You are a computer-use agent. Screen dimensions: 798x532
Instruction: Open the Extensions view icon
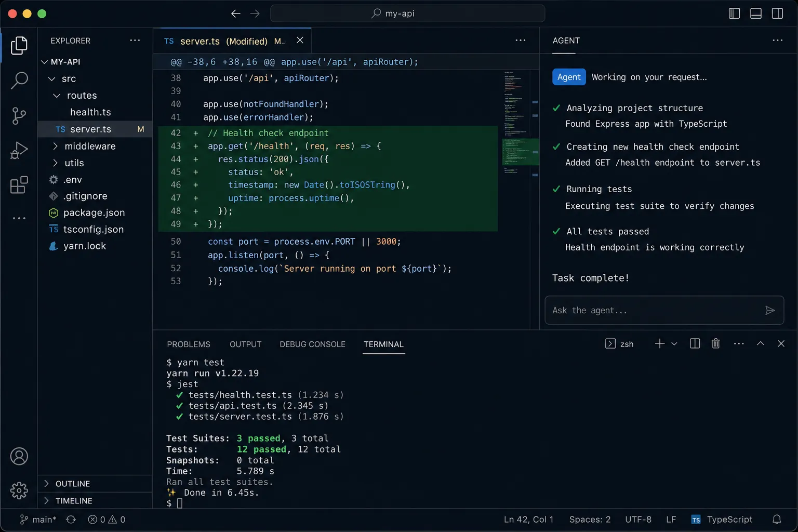click(x=19, y=184)
